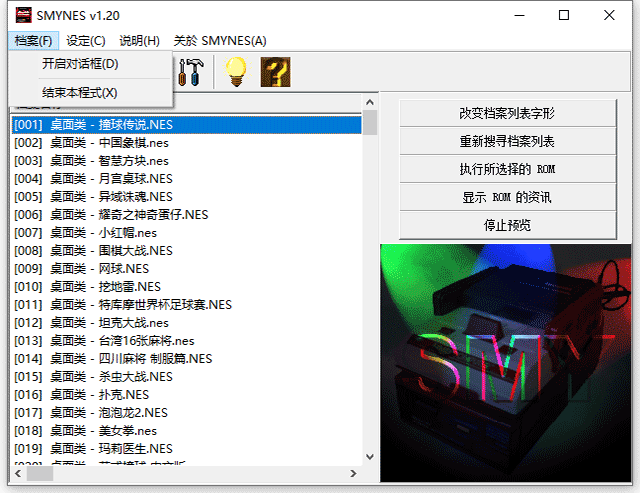The width and height of the screenshot is (640, 493).
Task: Select [003] 桌面类 - 智慧方块.nes
Action: coord(187,161)
